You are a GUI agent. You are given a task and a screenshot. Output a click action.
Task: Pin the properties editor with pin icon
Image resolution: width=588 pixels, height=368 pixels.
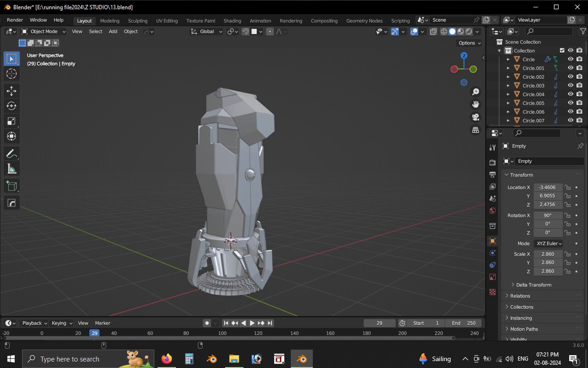coord(580,146)
